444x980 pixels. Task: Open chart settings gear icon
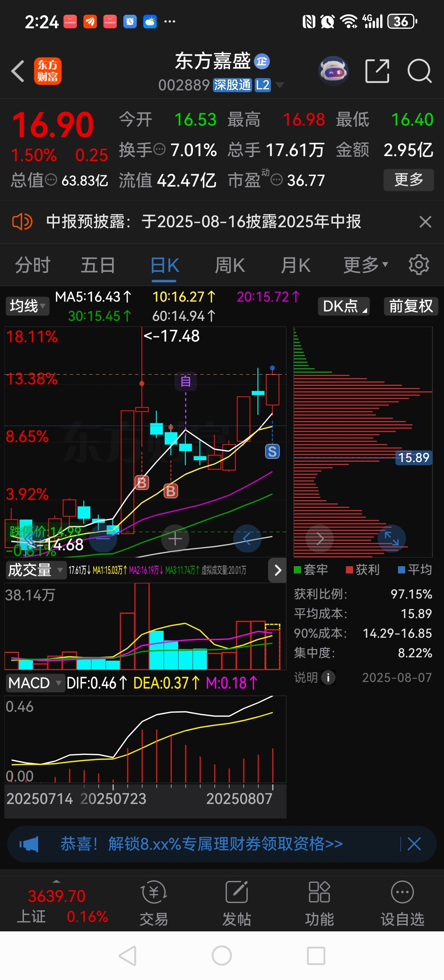coord(419,265)
